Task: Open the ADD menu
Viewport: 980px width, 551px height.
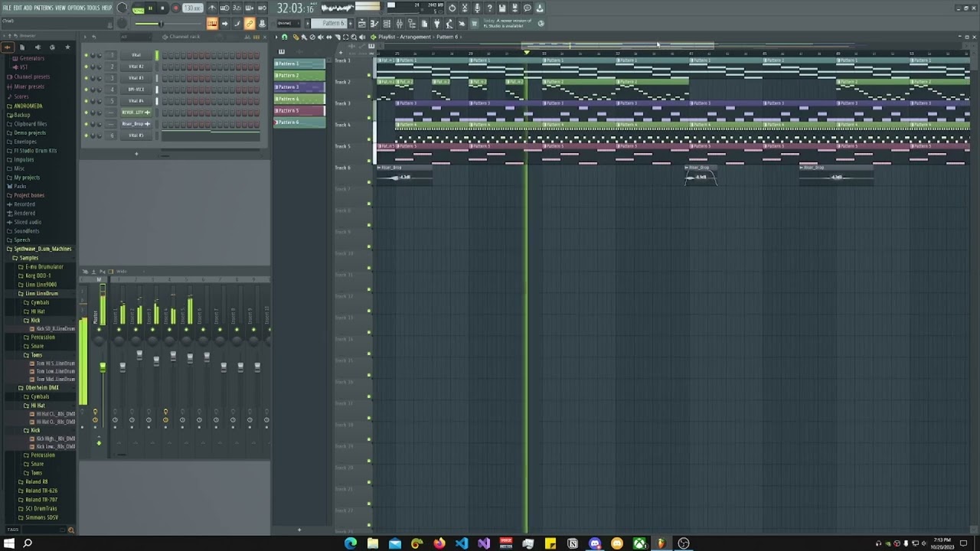Action: point(28,8)
